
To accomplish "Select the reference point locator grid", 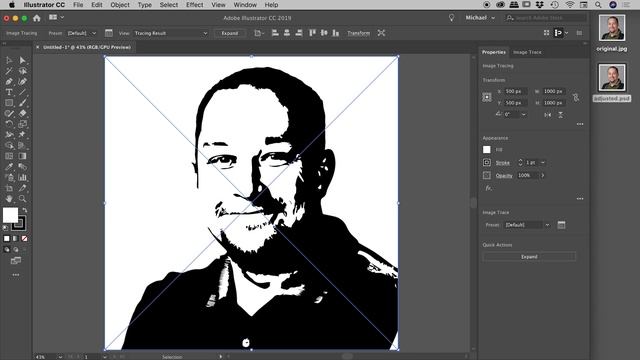I will (x=487, y=97).
